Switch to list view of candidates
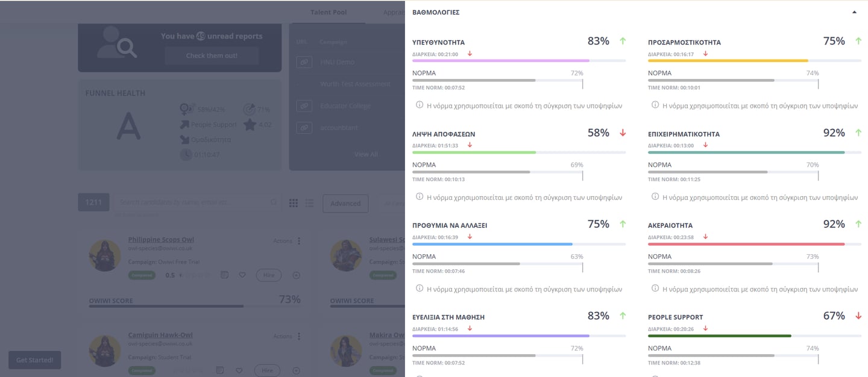Image resolution: width=868 pixels, height=377 pixels. 309,204
